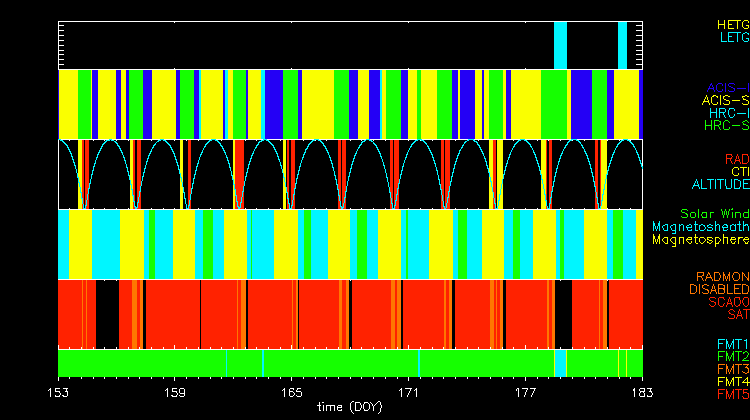Click the 171 tick on time axis
This screenshot has width=750, height=420.
point(409,393)
